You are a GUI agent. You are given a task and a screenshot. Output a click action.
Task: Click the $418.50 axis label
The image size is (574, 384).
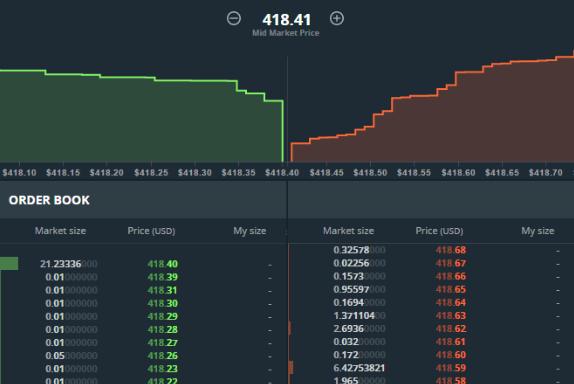point(370,172)
